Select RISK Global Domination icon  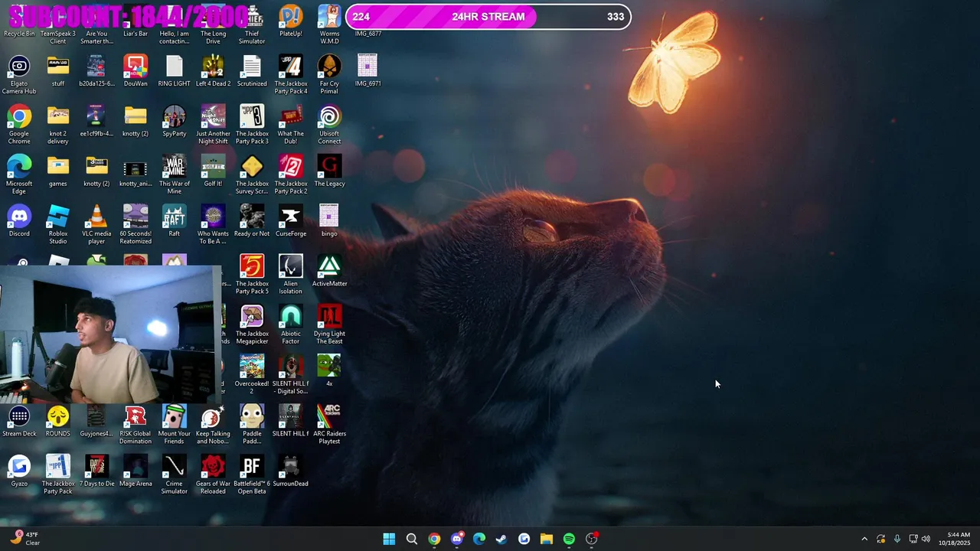coord(136,424)
